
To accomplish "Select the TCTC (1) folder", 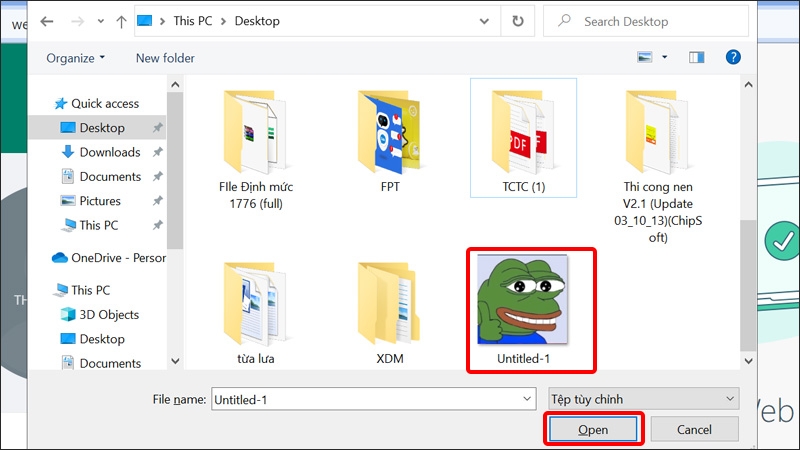I will (x=523, y=138).
